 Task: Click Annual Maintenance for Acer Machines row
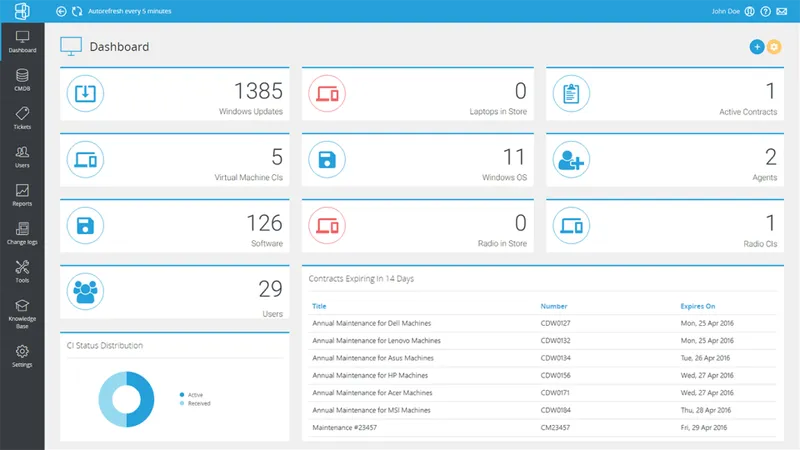click(542, 392)
